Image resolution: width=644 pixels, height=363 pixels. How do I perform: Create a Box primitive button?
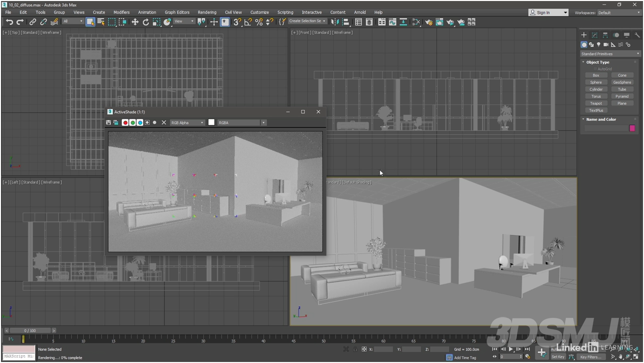(596, 75)
